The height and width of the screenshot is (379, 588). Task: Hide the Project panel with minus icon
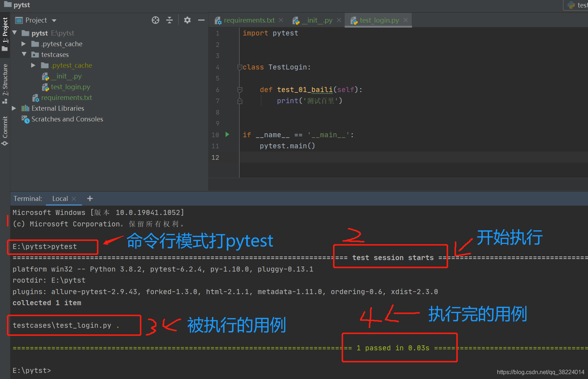coord(201,20)
